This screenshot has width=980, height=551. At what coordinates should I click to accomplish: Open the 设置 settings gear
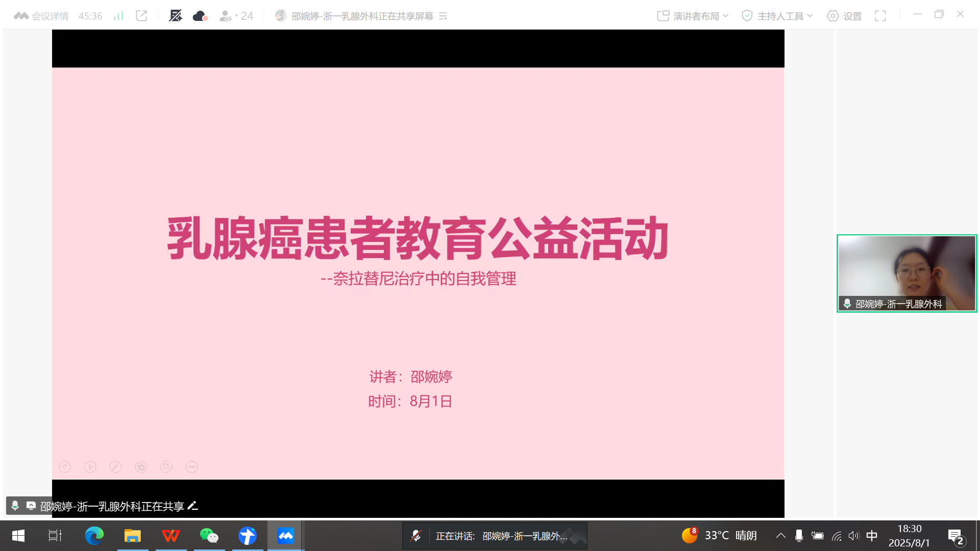tap(844, 15)
